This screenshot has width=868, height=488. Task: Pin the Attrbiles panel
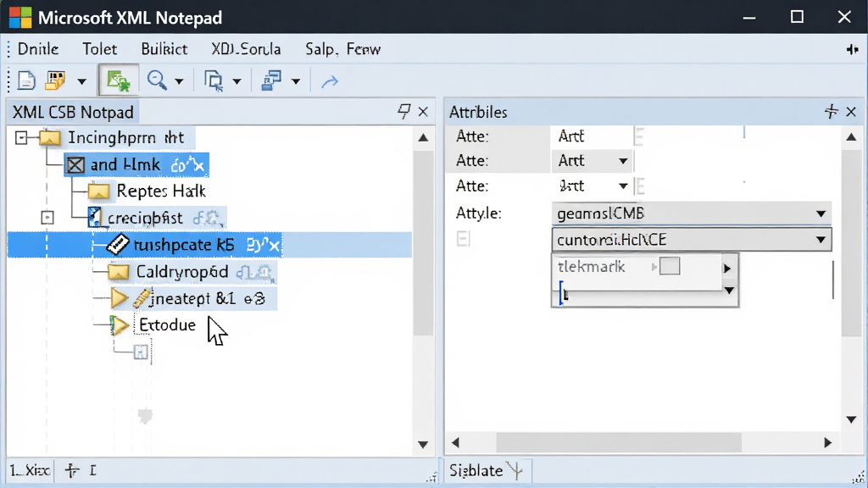[831, 112]
